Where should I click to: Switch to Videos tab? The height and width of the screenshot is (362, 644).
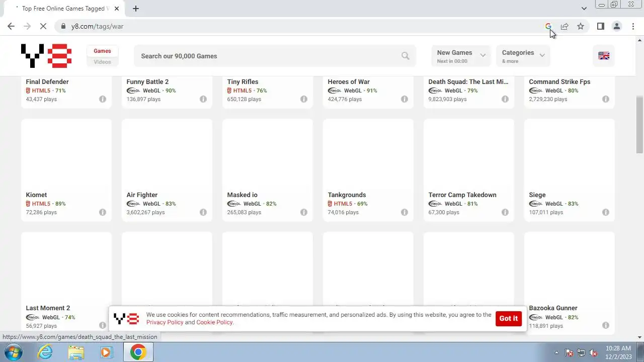102,62
